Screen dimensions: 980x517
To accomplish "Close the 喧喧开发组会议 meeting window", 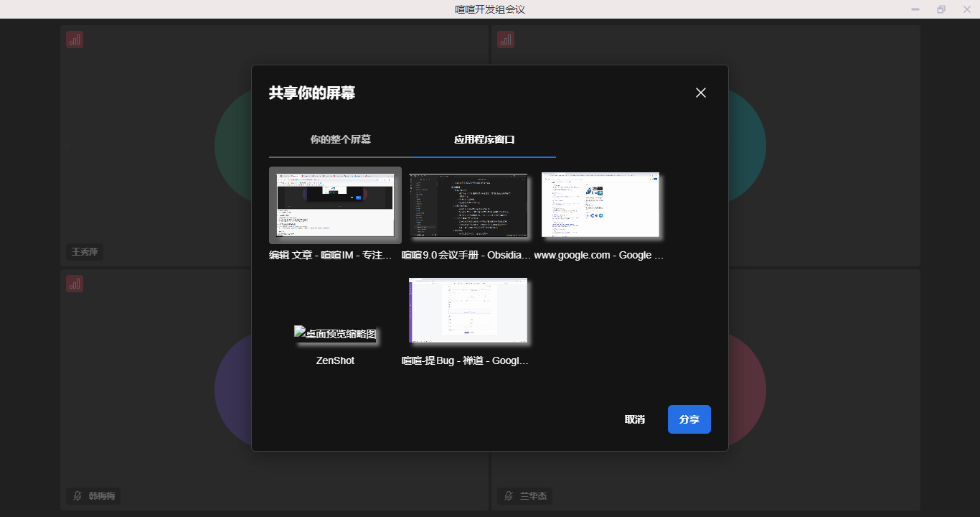I will (966, 9).
